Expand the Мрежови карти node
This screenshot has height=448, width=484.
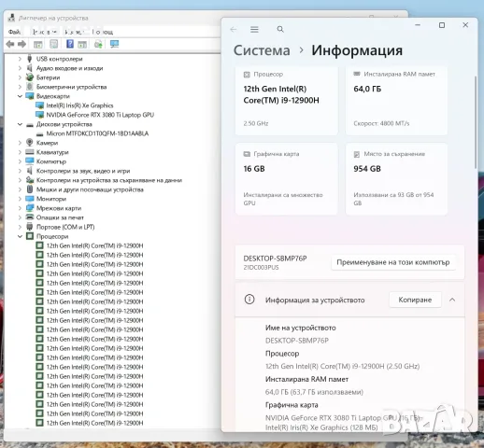pos(20,208)
